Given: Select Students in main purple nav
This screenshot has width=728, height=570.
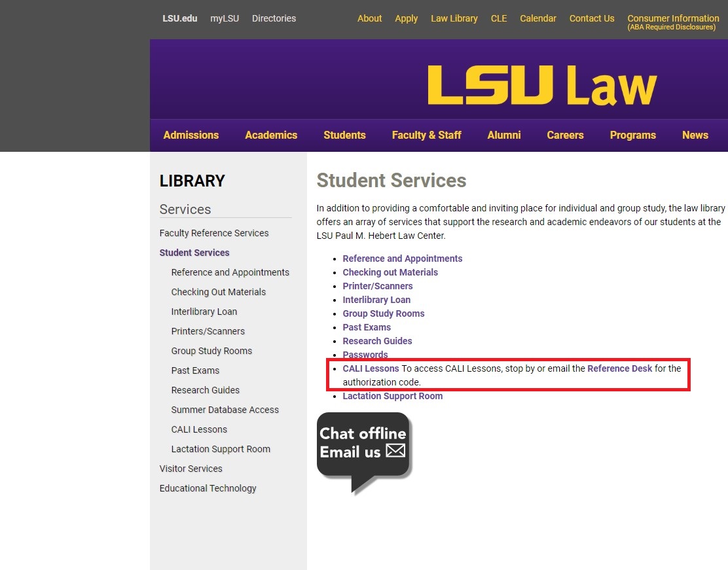Looking at the screenshot, I should [x=344, y=135].
